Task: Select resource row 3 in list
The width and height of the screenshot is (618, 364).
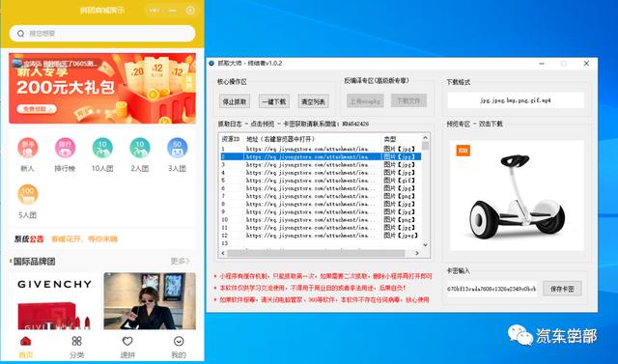Action: [x=320, y=165]
